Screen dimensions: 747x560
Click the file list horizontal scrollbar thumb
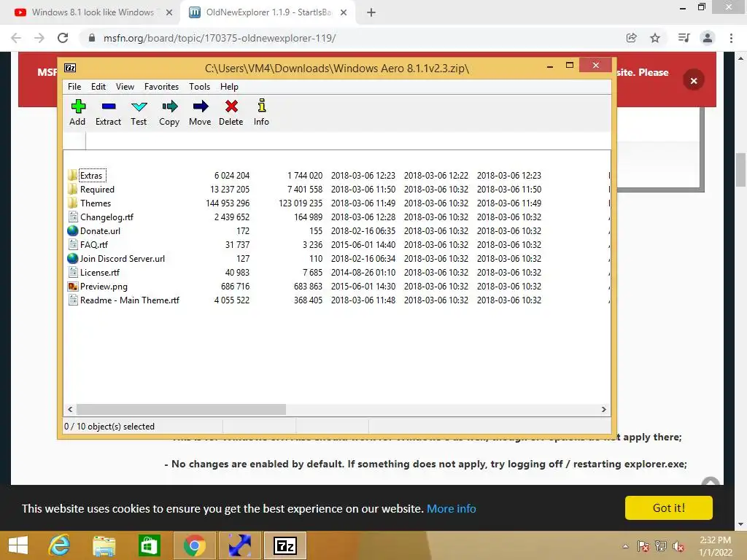coord(181,410)
